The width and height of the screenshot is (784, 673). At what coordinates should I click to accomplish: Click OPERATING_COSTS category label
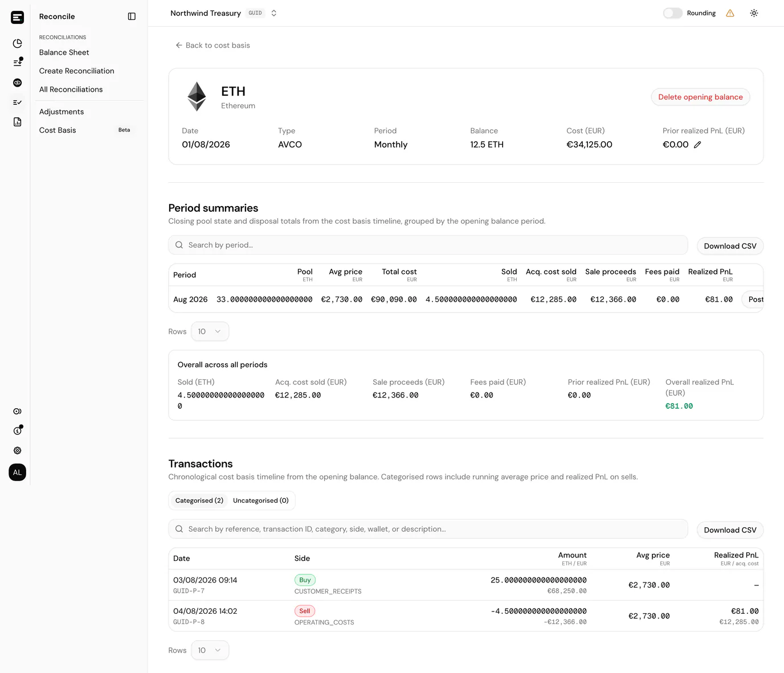324,622
